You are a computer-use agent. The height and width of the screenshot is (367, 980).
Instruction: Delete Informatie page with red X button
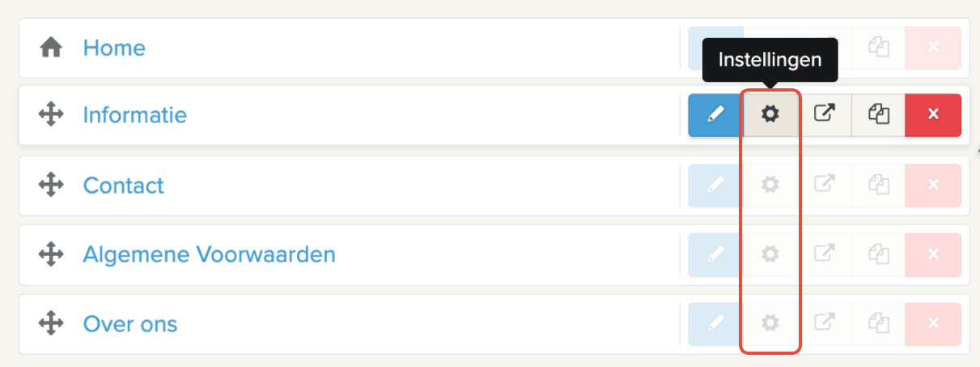[x=933, y=115]
